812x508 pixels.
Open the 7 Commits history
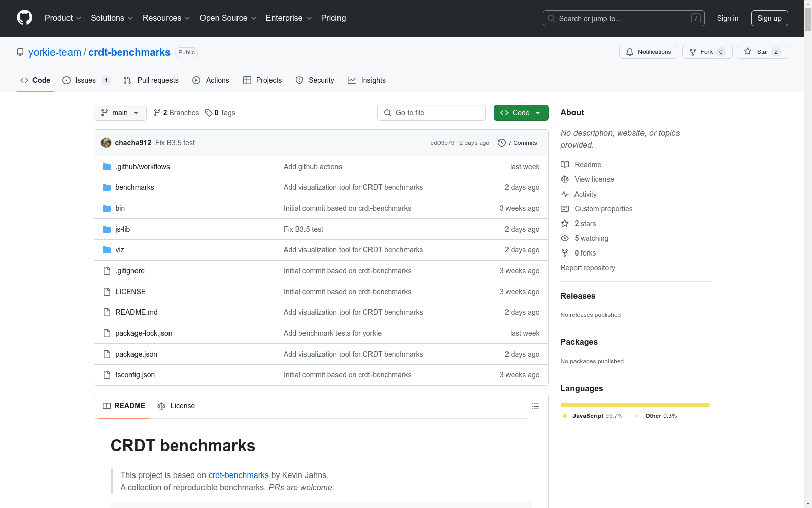pyautogui.click(x=518, y=143)
